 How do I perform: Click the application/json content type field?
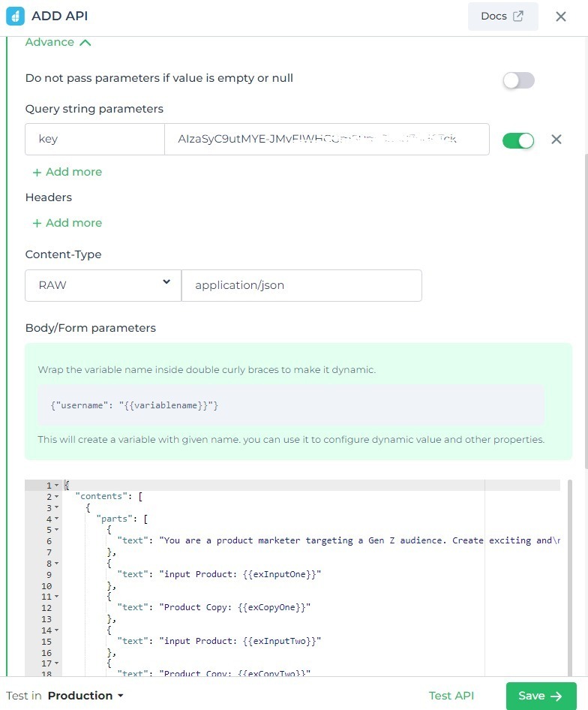click(x=301, y=285)
